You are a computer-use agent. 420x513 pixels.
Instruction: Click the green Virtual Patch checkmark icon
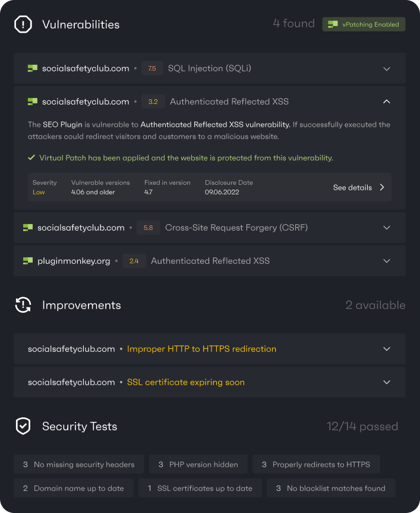(x=31, y=158)
